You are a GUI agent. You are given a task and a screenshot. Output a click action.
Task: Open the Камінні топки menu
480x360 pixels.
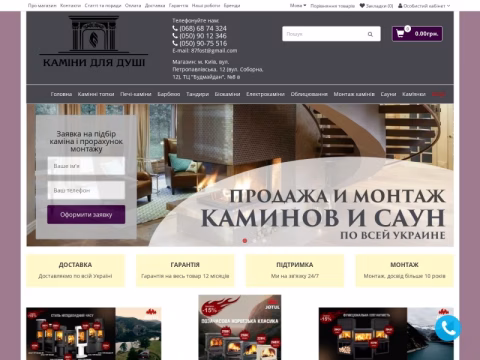(96, 94)
